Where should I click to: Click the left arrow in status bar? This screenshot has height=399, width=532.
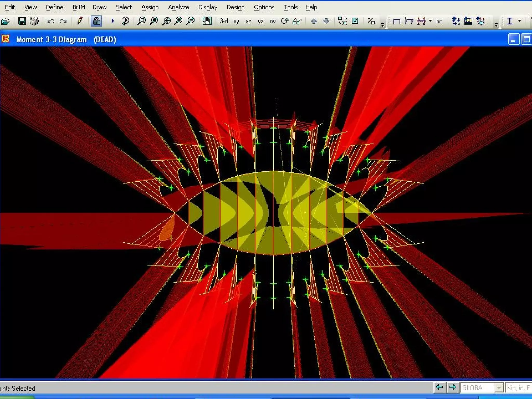click(440, 387)
